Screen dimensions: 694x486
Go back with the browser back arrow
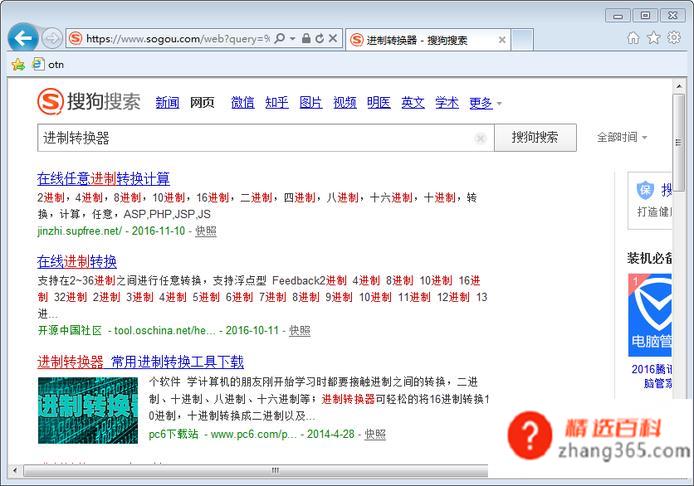point(23,39)
